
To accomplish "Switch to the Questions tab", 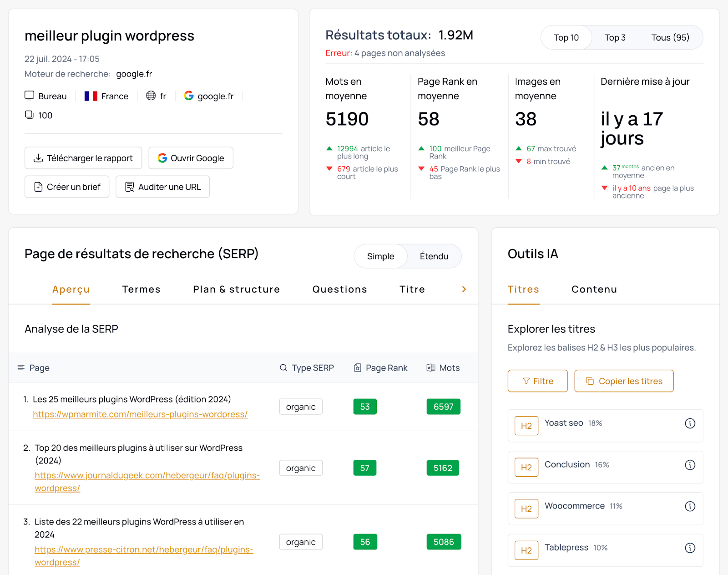I will (339, 289).
